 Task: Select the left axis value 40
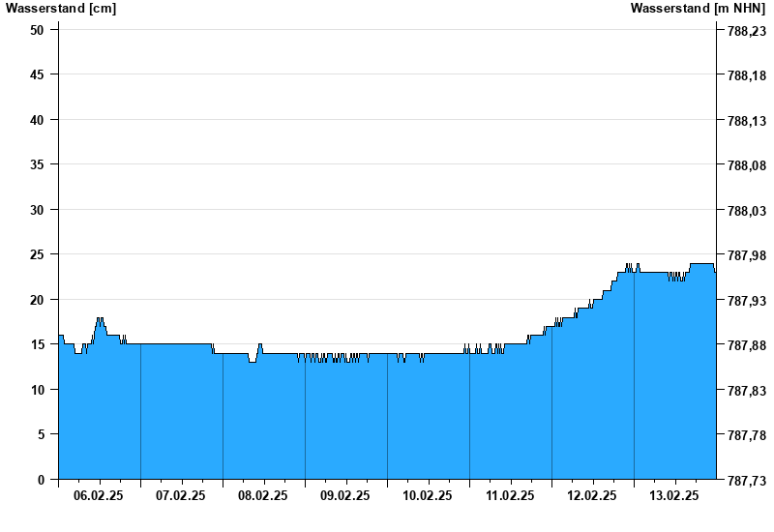coord(37,120)
